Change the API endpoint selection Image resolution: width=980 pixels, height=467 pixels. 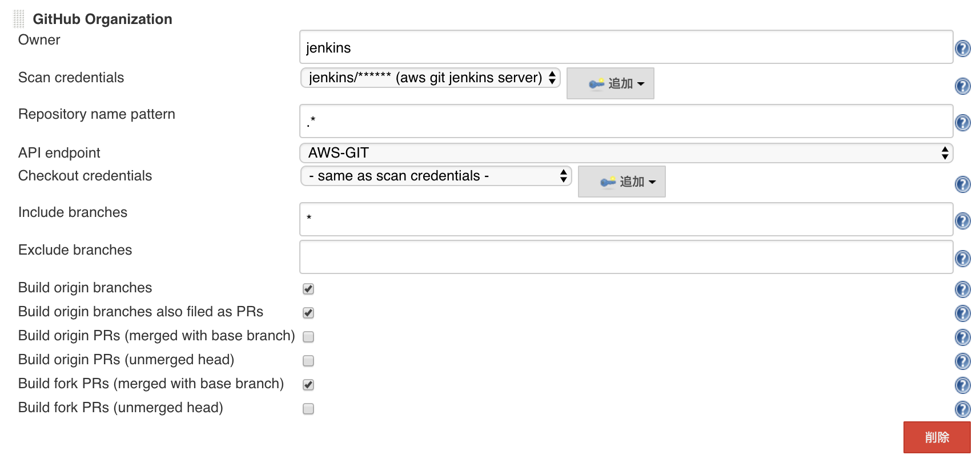(x=625, y=152)
